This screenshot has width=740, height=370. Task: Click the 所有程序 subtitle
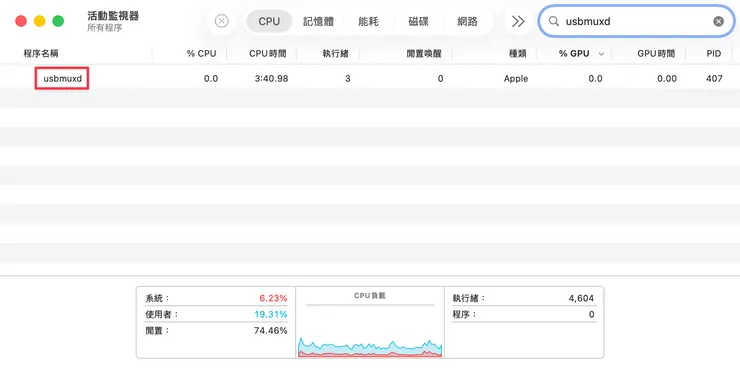104,28
